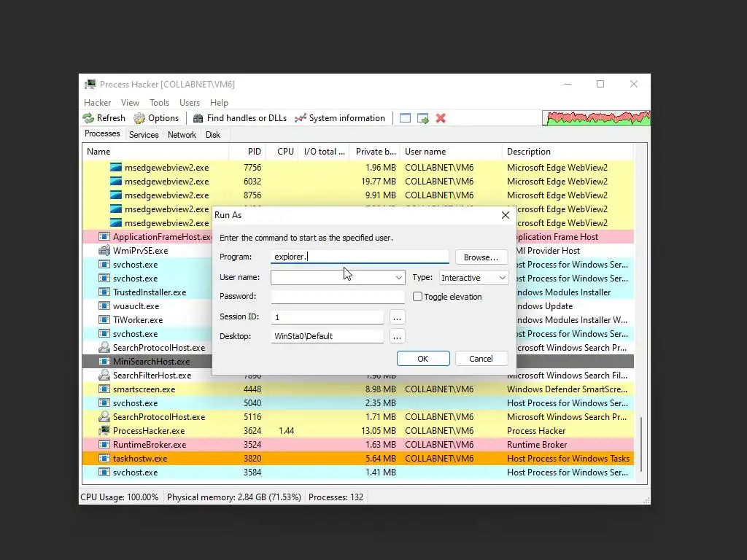Click wuauclt.exe process icon
Image resolution: width=747 pixels, height=560 pixels.
104,306
